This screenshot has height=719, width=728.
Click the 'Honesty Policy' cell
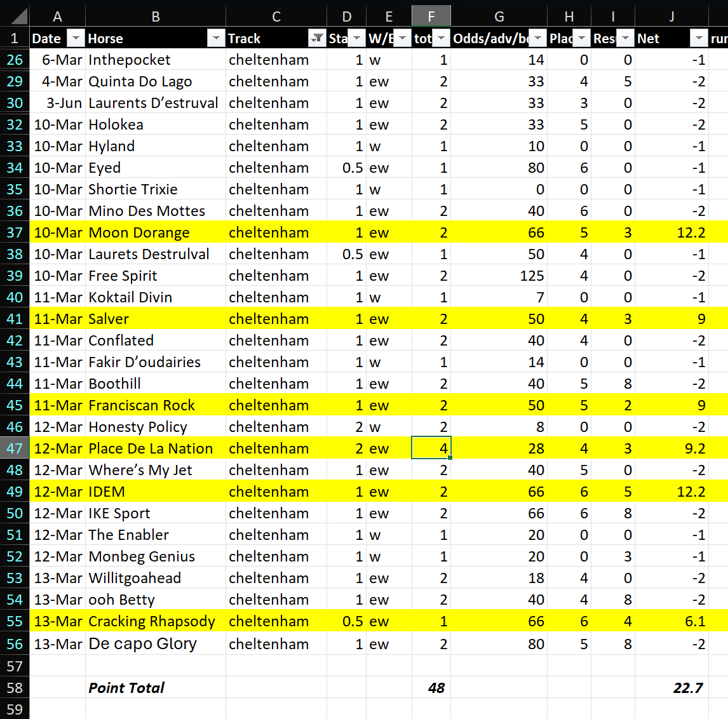(x=156, y=427)
